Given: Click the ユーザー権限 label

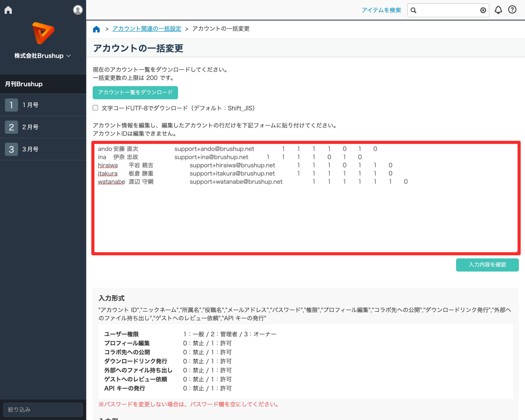Looking at the screenshot, I should tap(121, 334).
